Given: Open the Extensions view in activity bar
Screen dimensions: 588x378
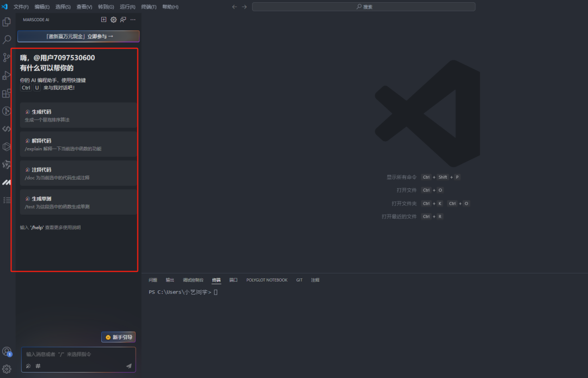Looking at the screenshot, I should [7, 93].
